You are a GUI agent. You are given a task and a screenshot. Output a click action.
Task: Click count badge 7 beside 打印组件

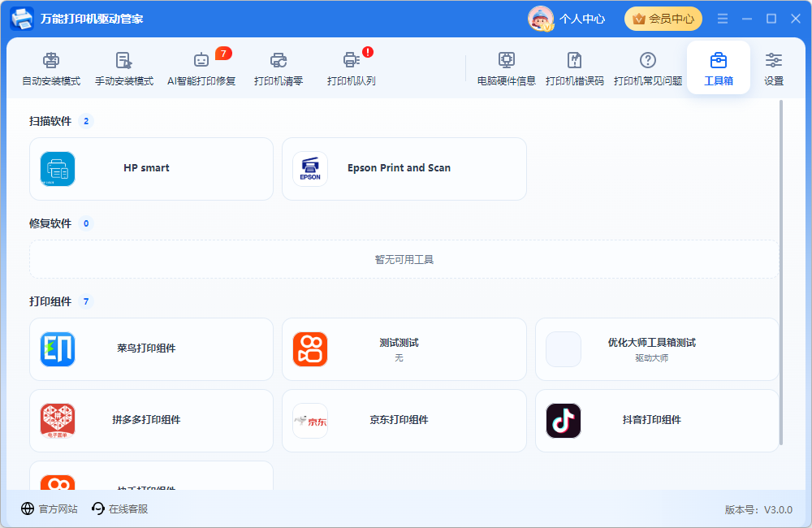coord(86,301)
